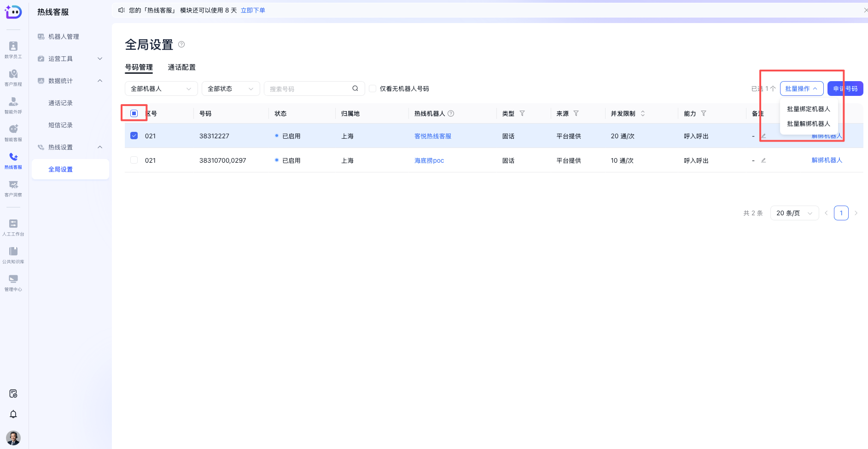Click the 海底捞poc robot link
Viewport: 868px width, 449px height.
(429, 160)
